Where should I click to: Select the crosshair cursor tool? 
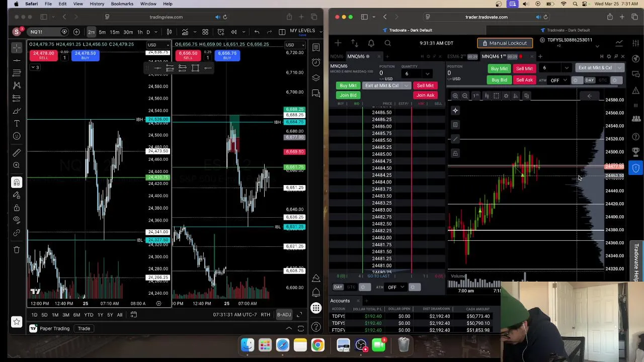click(17, 48)
